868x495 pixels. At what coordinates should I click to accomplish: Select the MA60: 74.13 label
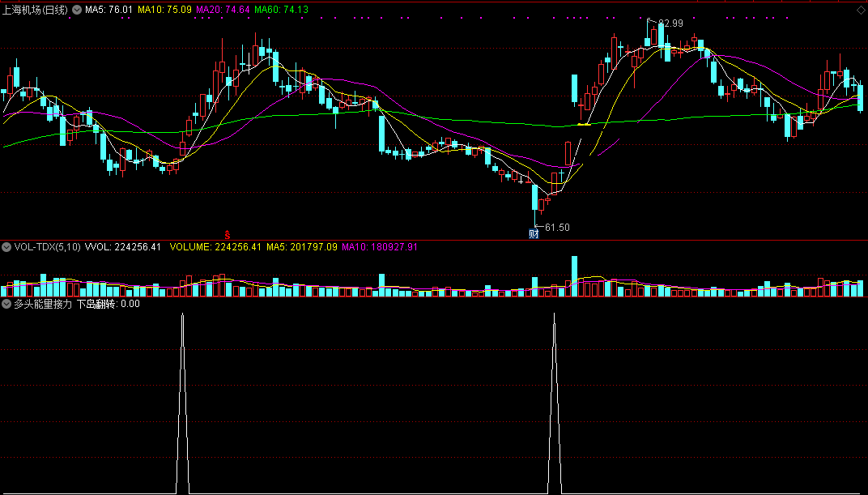click(x=281, y=10)
